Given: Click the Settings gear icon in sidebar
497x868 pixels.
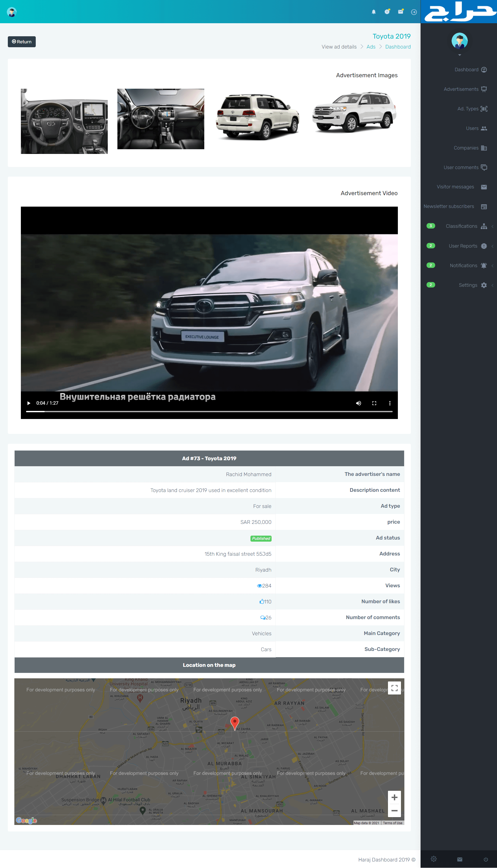Looking at the screenshot, I should [484, 285].
